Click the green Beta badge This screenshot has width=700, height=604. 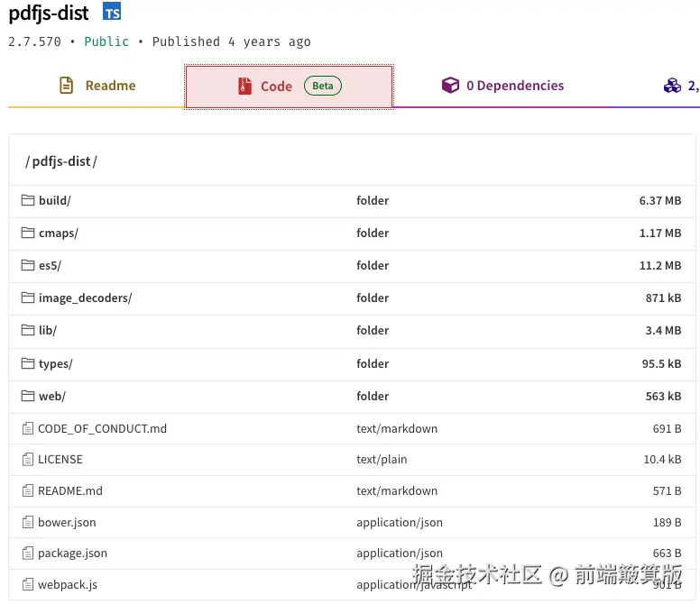(x=323, y=86)
